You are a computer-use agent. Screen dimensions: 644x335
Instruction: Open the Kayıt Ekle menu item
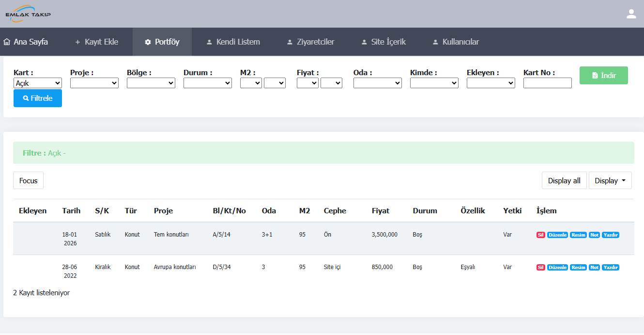pyautogui.click(x=96, y=42)
